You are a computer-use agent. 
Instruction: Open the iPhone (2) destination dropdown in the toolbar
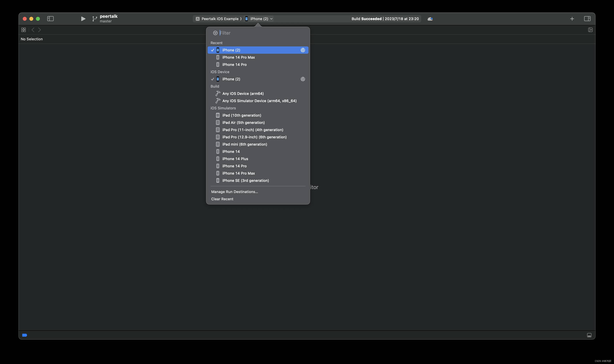(x=259, y=19)
